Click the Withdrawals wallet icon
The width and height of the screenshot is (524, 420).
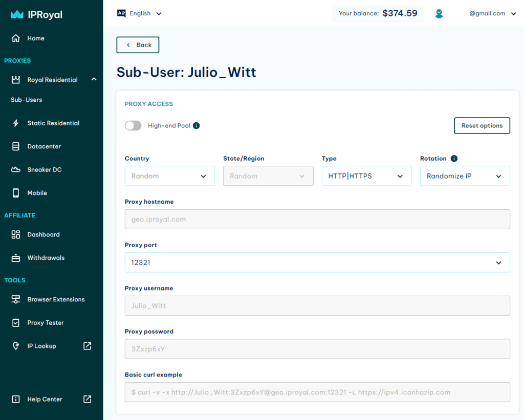(16, 258)
